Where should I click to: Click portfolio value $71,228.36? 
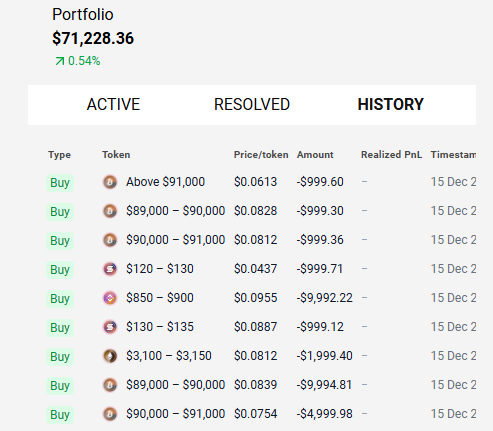point(93,38)
